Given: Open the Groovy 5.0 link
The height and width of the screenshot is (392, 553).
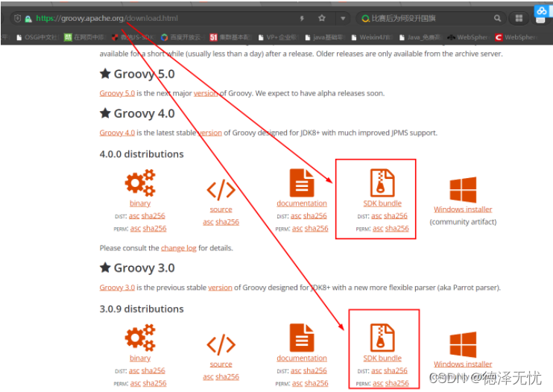Looking at the screenshot, I should pos(117,93).
